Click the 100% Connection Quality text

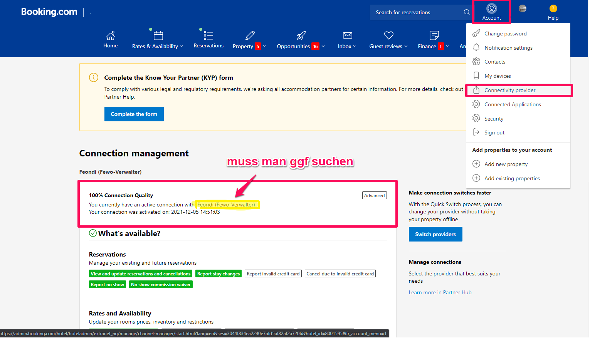click(x=121, y=195)
